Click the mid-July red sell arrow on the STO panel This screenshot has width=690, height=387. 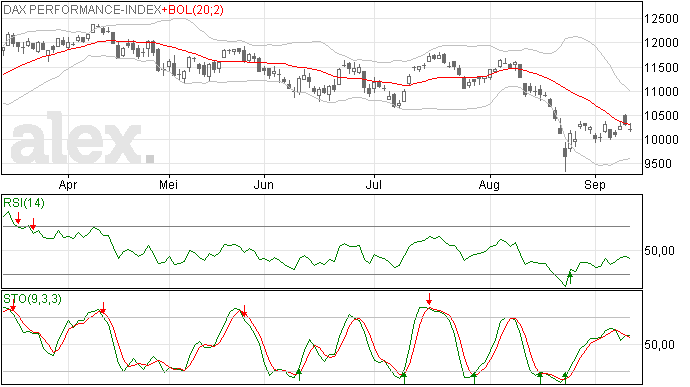click(x=429, y=299)
